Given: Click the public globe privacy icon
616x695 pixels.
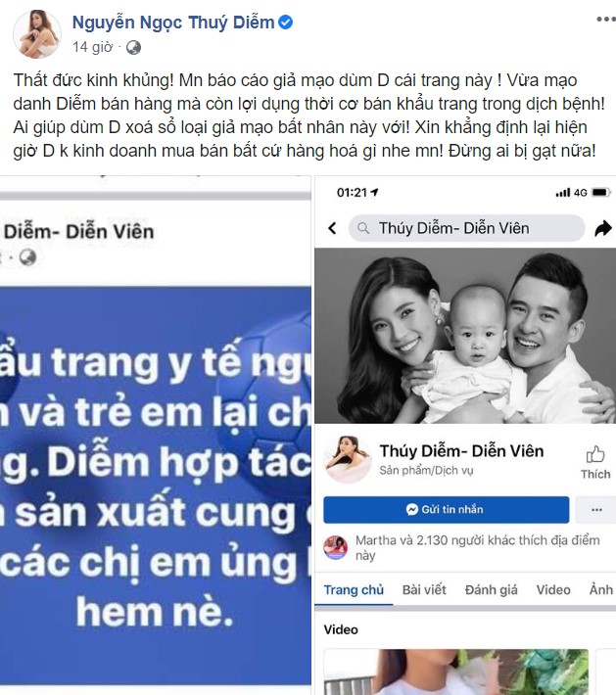Looking at the screenshot, I should click(x=133, y=47).
